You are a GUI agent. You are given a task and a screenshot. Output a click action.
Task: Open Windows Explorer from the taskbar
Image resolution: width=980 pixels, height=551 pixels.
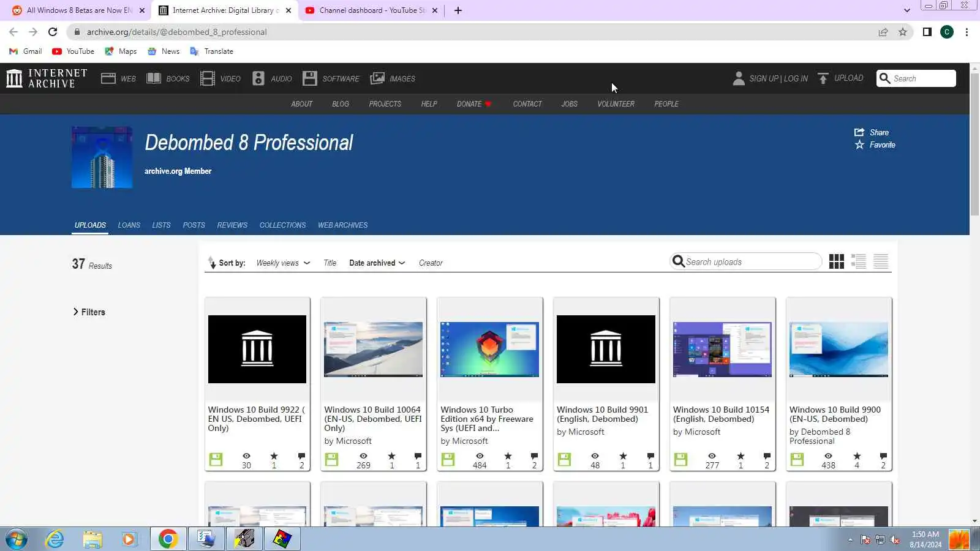[92, 539]
